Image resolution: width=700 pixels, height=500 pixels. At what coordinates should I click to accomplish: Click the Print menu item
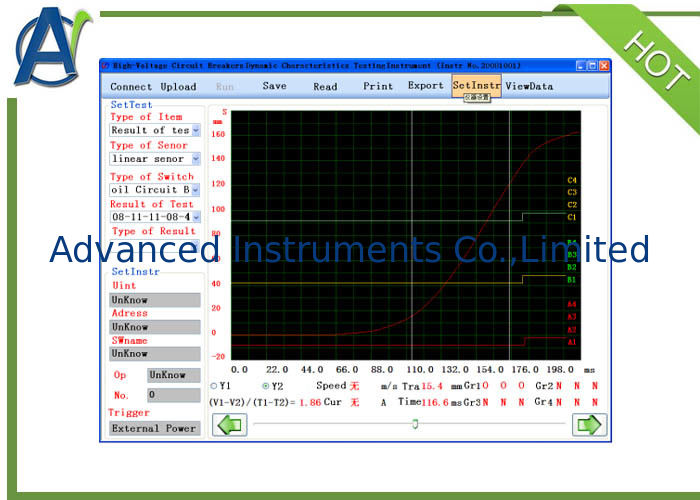pyautogui.click(x=378, y=86)
